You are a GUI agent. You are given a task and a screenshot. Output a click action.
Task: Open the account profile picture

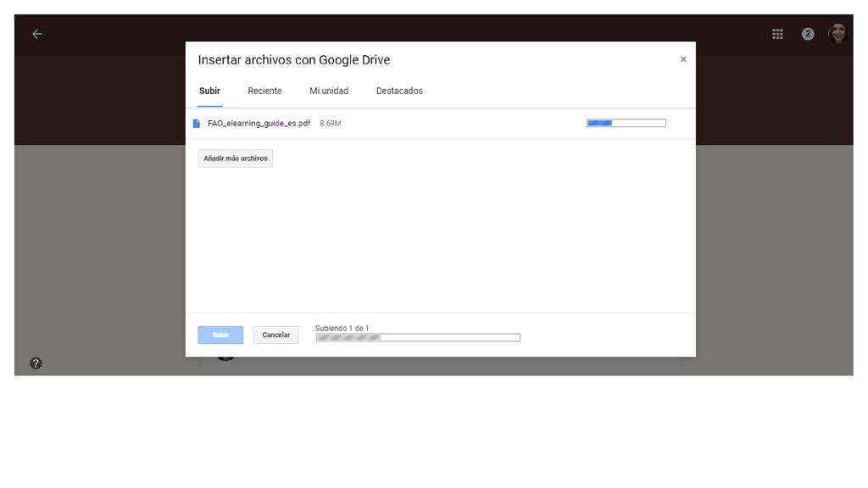pos(838,34)
